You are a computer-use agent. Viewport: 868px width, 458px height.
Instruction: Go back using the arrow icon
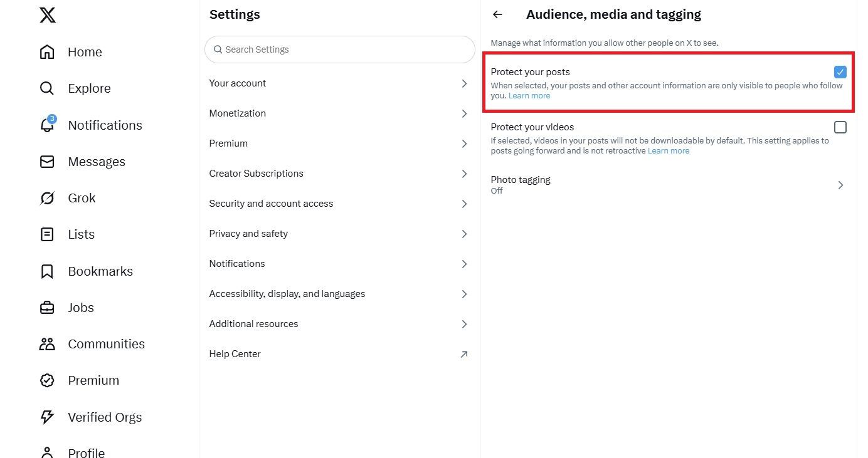coord(497,14)
